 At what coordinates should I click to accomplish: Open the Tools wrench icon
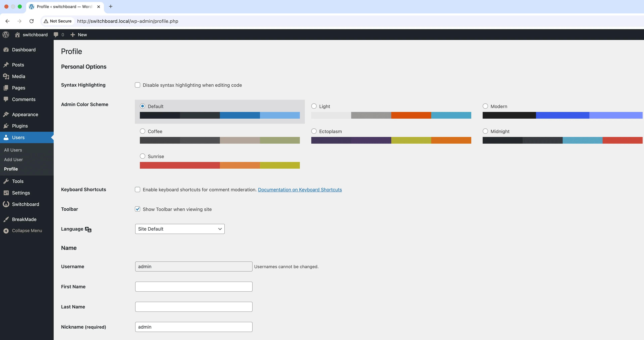(6, 181)
